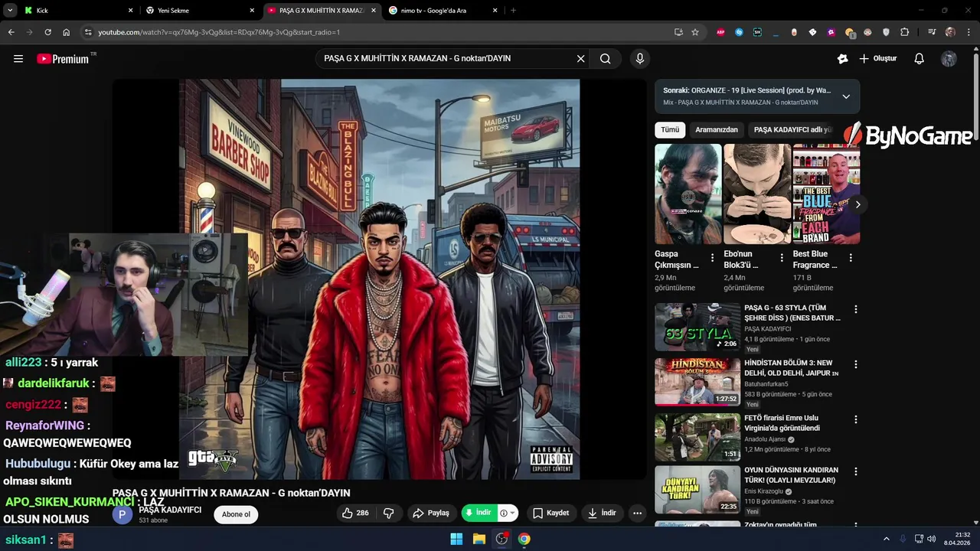Open the extensions puzzle menu
This screenshot has width=980, height=551.
click(x=905, y=32)
